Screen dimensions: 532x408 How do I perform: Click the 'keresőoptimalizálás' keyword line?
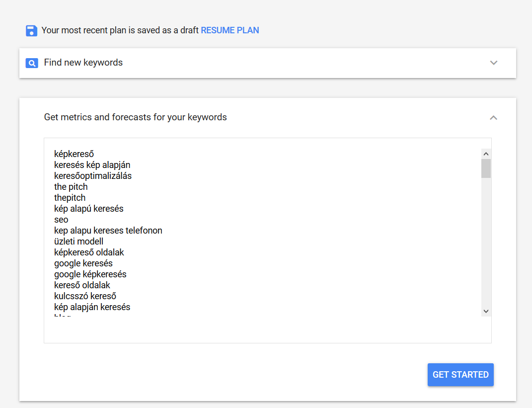click(93, 176)
